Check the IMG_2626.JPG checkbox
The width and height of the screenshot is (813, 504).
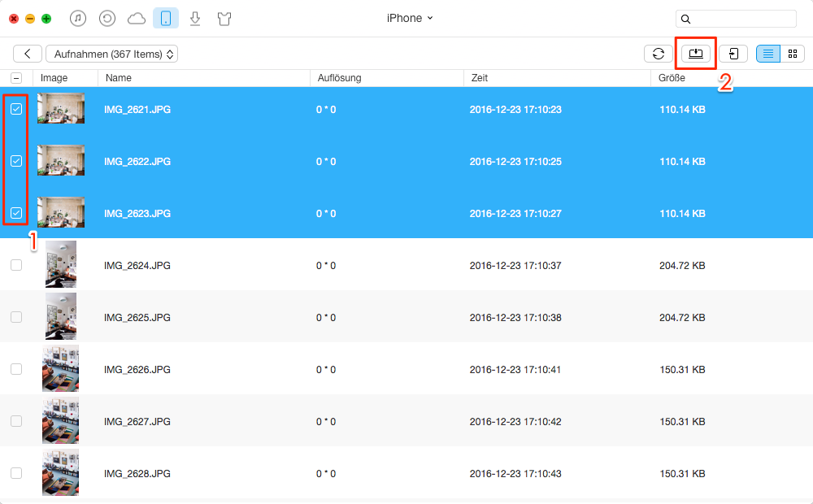[16, 369]
